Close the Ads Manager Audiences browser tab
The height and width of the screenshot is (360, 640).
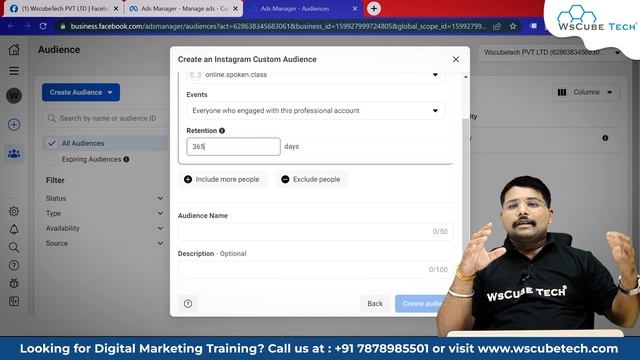coord(355,9)
